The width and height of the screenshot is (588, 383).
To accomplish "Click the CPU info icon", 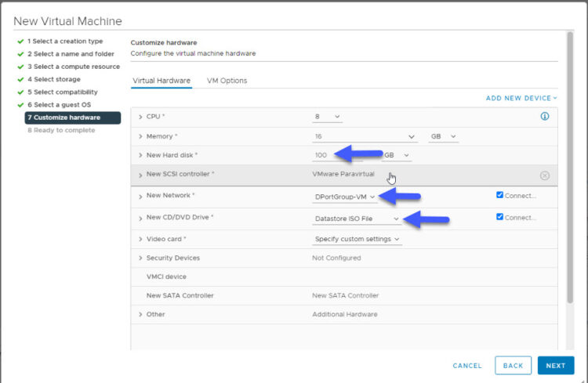I will [x=545, y=117].
